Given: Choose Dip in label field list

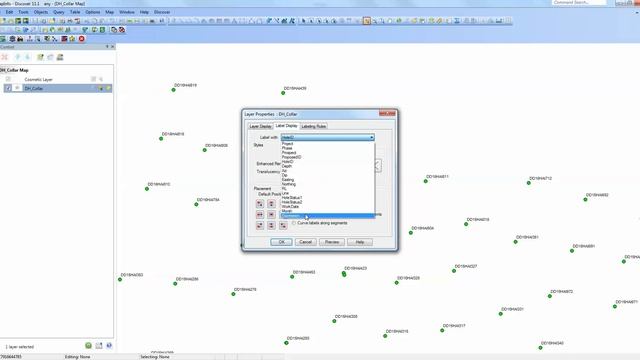Looking at the screenshot, I should coord(328,175).
